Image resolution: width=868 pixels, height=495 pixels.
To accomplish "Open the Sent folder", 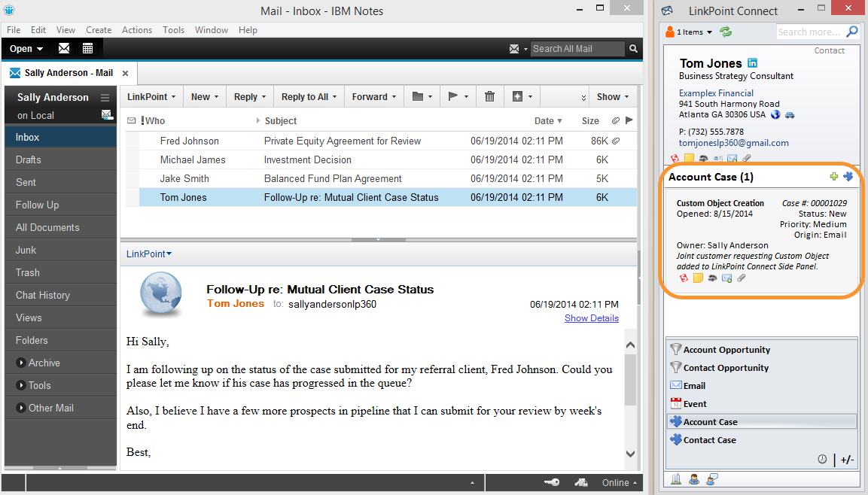I will pyautogui.click(x=60, y=183).
